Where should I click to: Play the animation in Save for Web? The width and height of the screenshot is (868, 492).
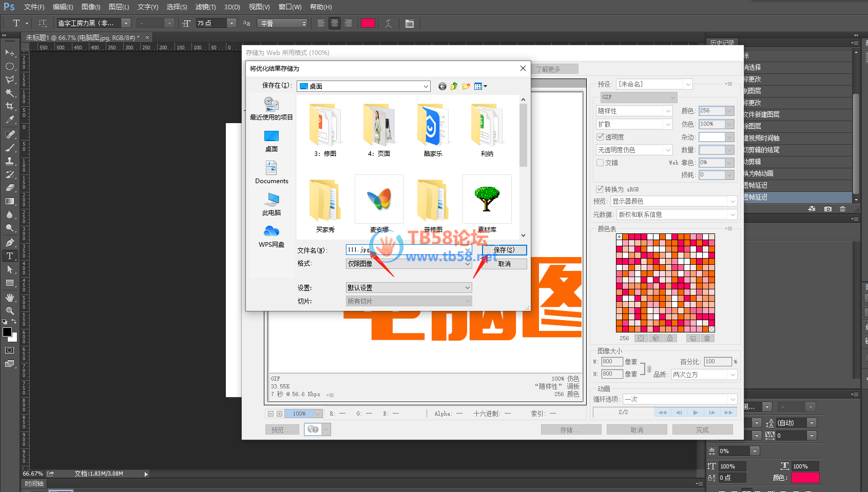(696, 412)
